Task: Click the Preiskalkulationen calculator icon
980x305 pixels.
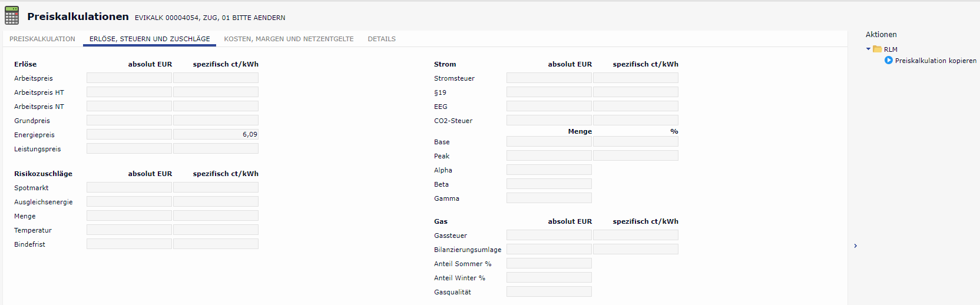Action: [12, 15]
